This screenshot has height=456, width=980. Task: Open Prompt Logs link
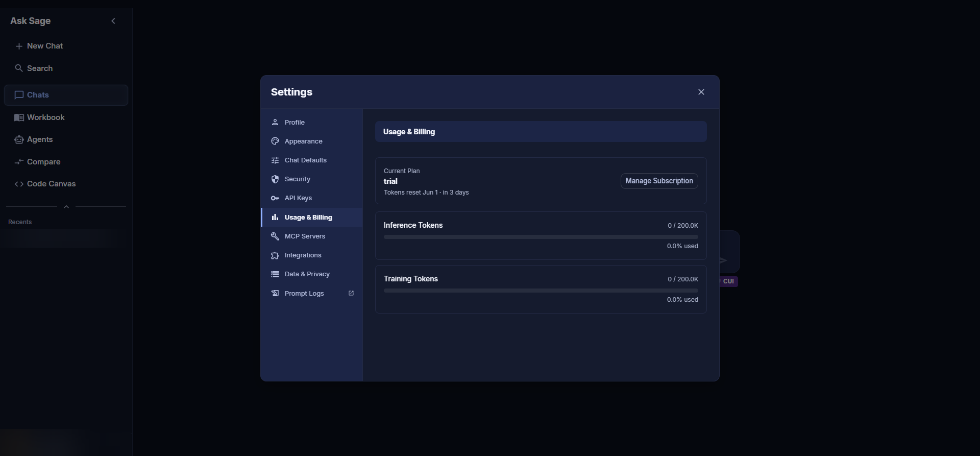[x=311, y=294]
